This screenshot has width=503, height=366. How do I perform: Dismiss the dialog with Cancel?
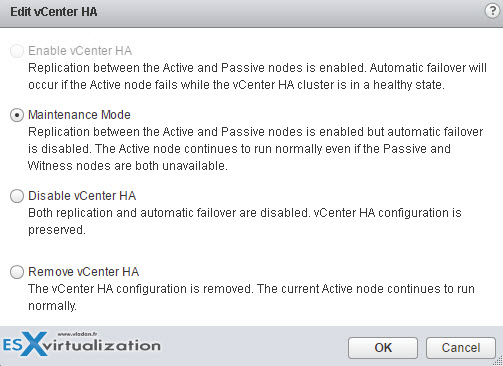[x=461, y=348]
